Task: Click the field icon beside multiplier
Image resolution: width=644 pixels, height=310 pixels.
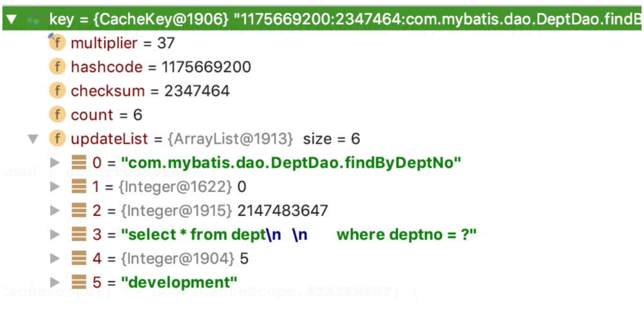Action: tap(57, 43)
